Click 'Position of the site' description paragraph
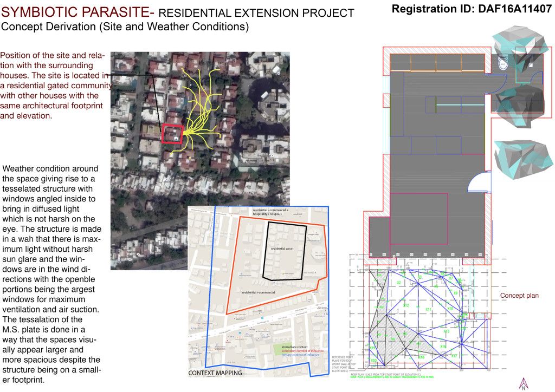The width and height of the screenshot is (555, 392). pos(56,86)
